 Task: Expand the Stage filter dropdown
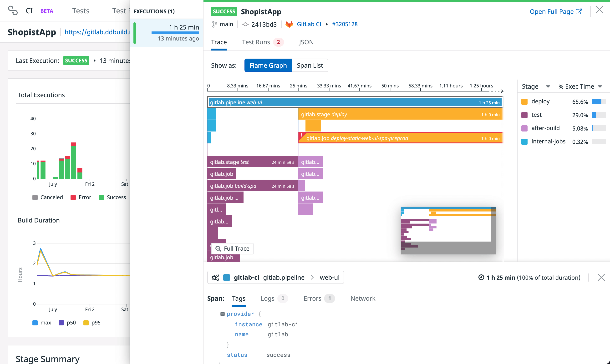[547, 86]
